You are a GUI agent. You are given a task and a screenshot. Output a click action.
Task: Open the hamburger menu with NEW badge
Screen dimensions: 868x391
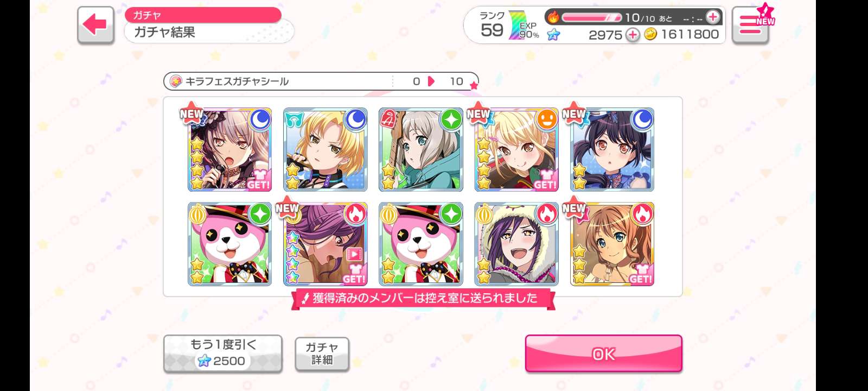(x=750, y=25)
